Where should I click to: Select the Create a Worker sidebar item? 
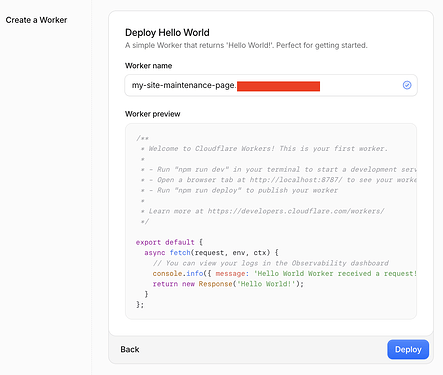[x=36, y=20]
